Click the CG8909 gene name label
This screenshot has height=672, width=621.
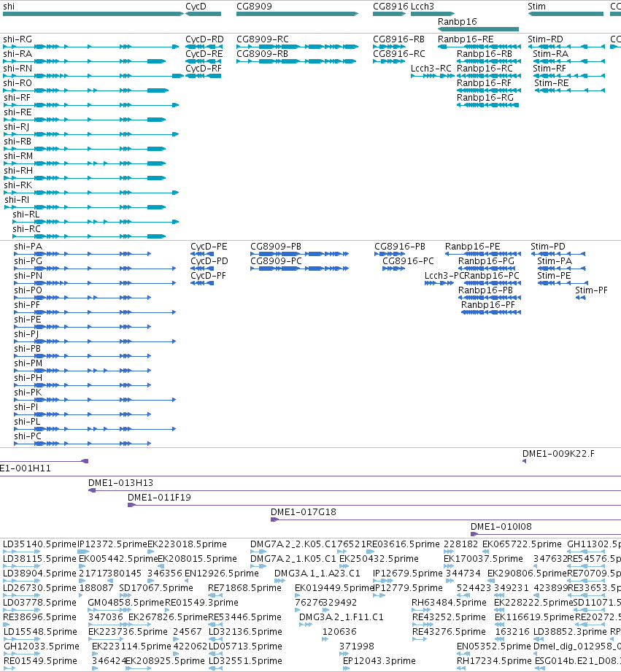tap(254, 7)
